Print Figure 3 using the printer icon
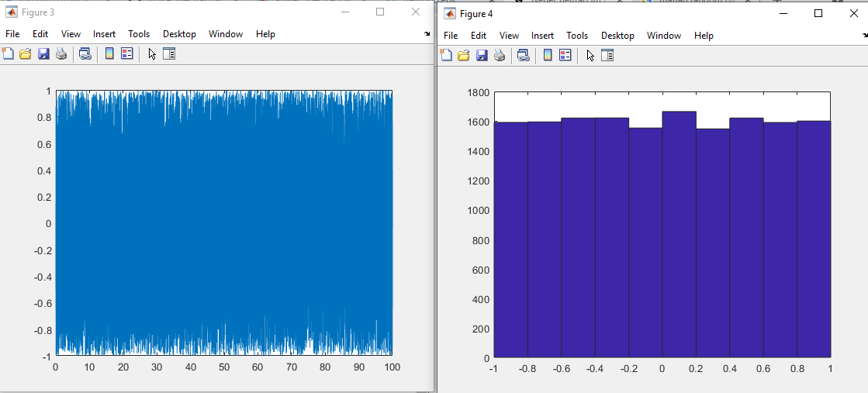This screenshot has height=393, width=868. pos(61,53)
